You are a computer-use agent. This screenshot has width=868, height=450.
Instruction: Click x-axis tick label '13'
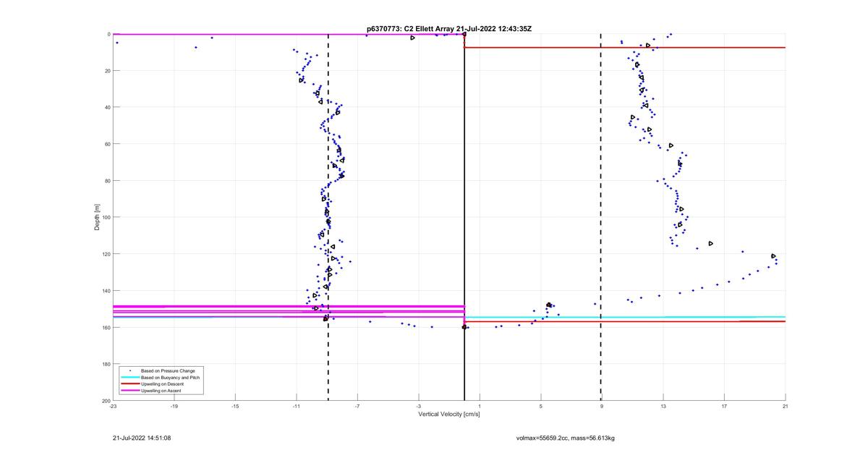tap(663, 407)
